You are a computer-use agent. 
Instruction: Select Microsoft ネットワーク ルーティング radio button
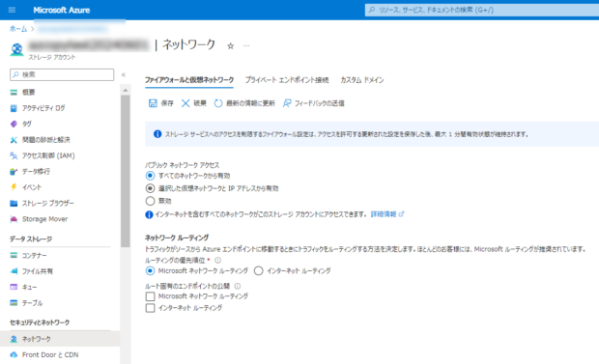pos(150,270)
